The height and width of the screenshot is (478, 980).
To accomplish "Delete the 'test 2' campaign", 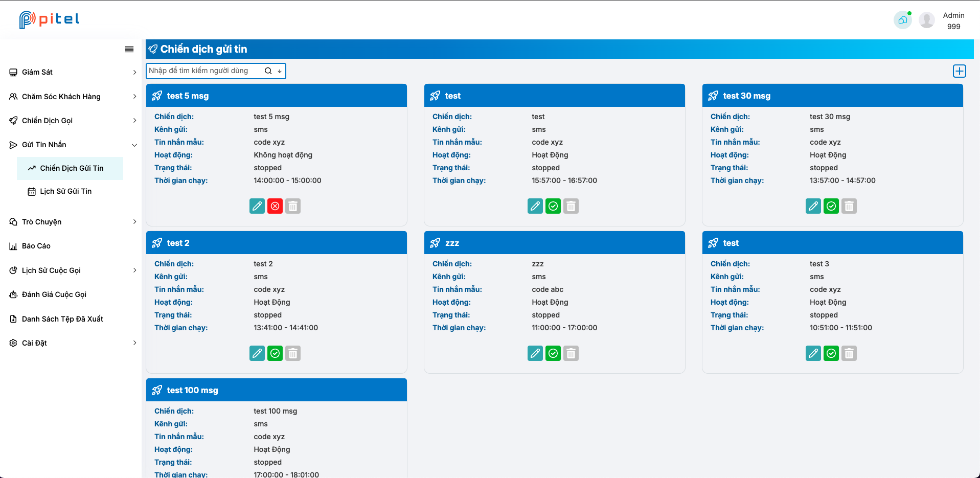I will point(293,353).
